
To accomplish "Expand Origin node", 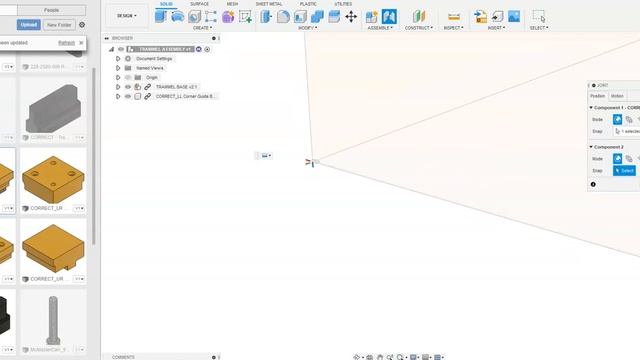I will click(x=118, y=78).
